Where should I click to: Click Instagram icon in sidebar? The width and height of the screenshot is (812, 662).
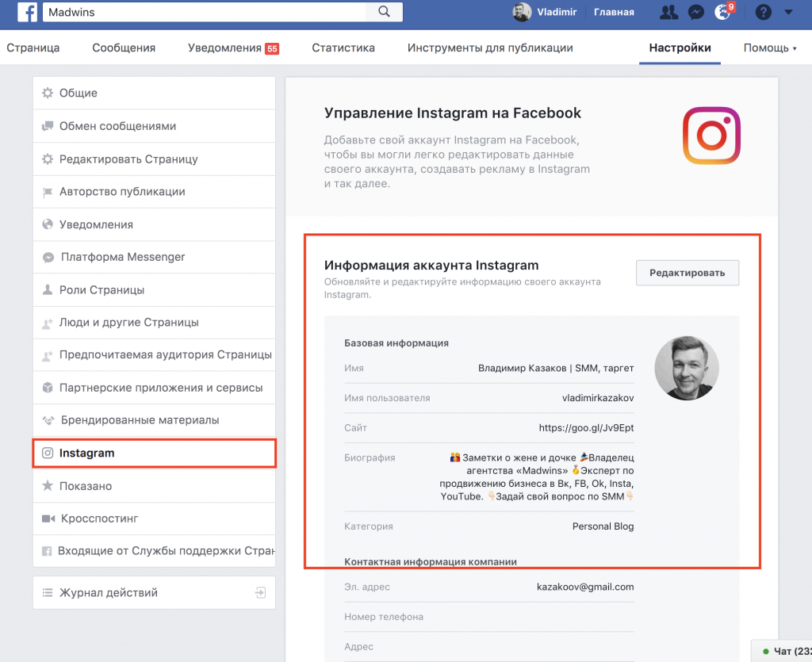[x=48, y=453]
